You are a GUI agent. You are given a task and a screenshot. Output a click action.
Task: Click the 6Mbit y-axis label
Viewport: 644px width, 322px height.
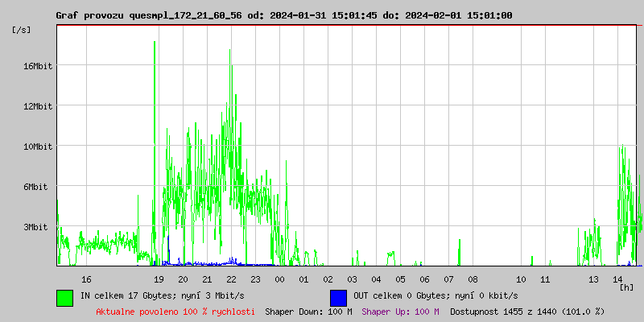click(x=37, y=187)
